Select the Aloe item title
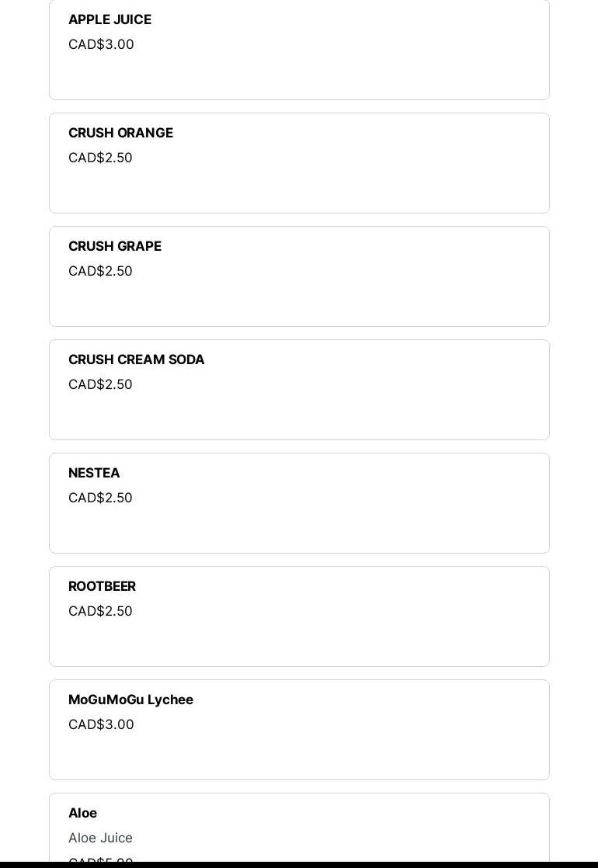The width and height of the screenshot is (598, 868). [82, 813]
